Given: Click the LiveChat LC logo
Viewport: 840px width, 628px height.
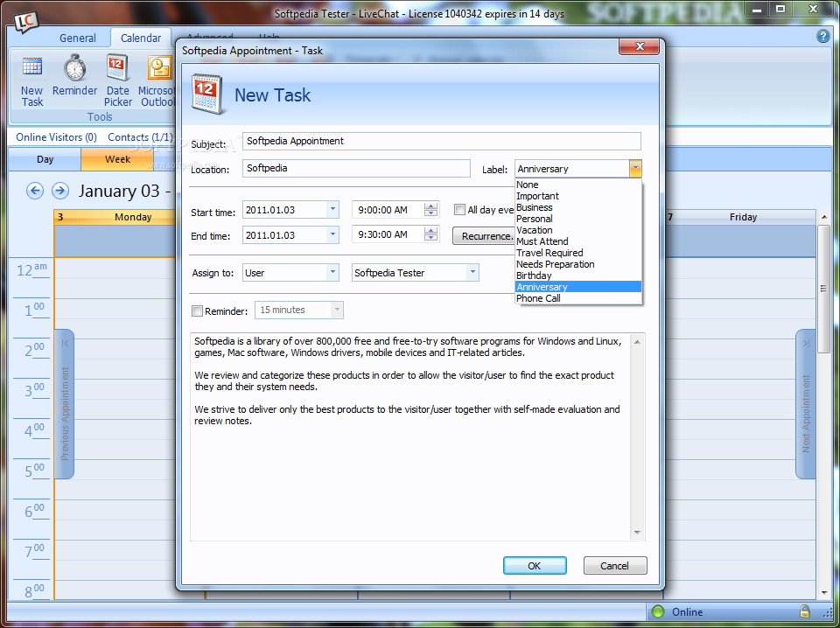Looking at the screenshot, I should [25, 22].
